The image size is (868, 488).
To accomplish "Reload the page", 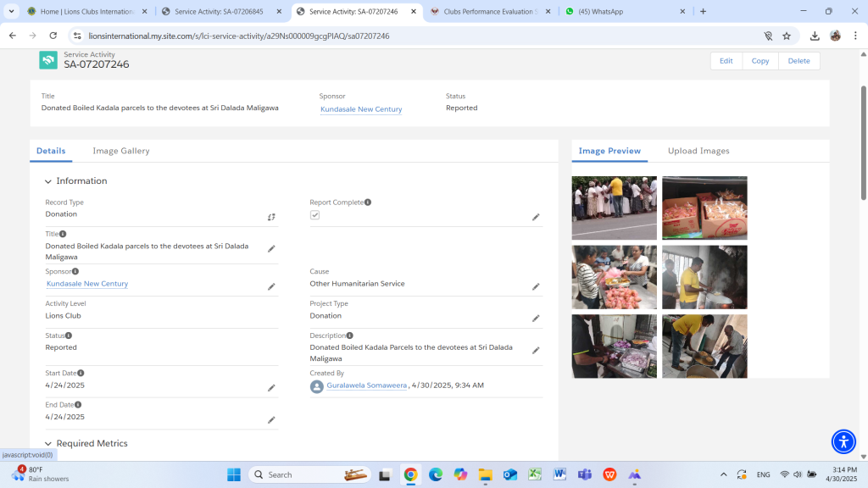I will tap(53, 36).
